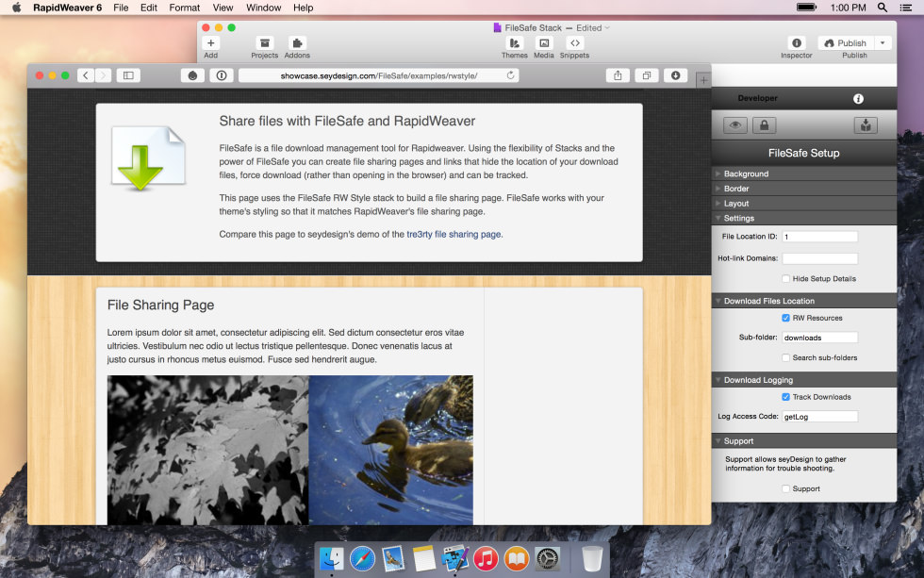Add a new Safari tab
The width and height of the screenshot is (924, 578).
tap(703, 80)
